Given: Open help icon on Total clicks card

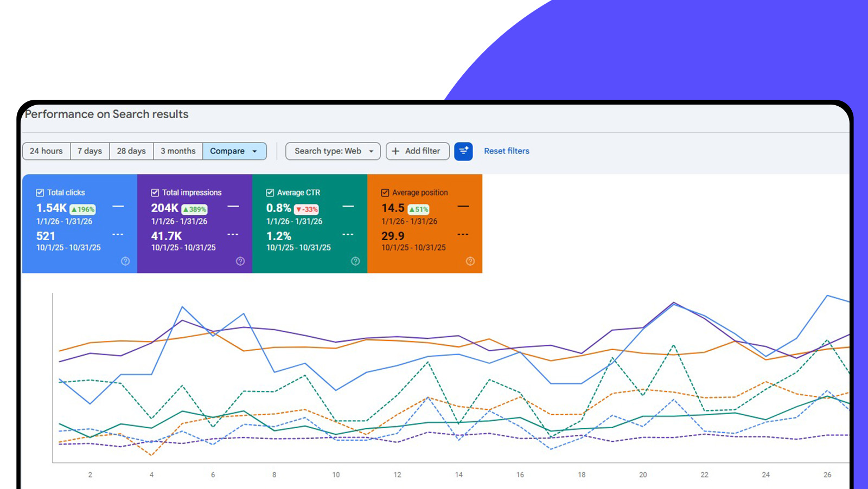Looking at the screenshot, I should [125, 261].
